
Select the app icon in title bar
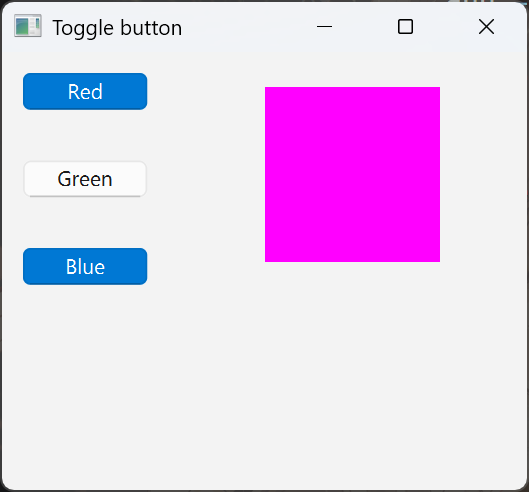pos(28,26)
